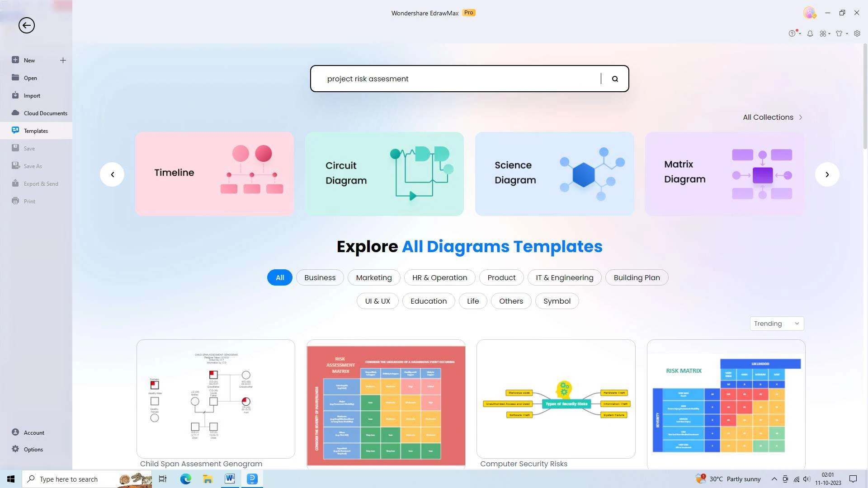This screenshot has height=488, width=868.
Task: Click the New document icon
Action: pyautogui.click(x=62, y=60)
